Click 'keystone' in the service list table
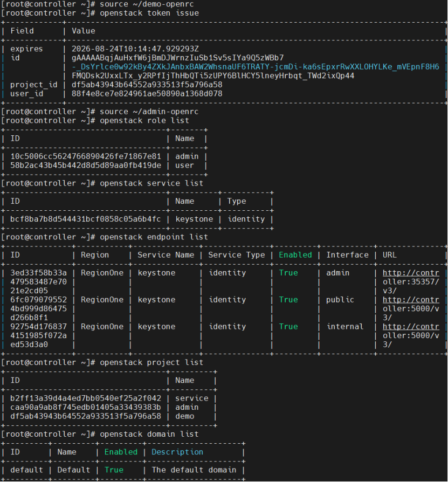The height and width of the screenshot is (482, 448). tap(194, 219)
